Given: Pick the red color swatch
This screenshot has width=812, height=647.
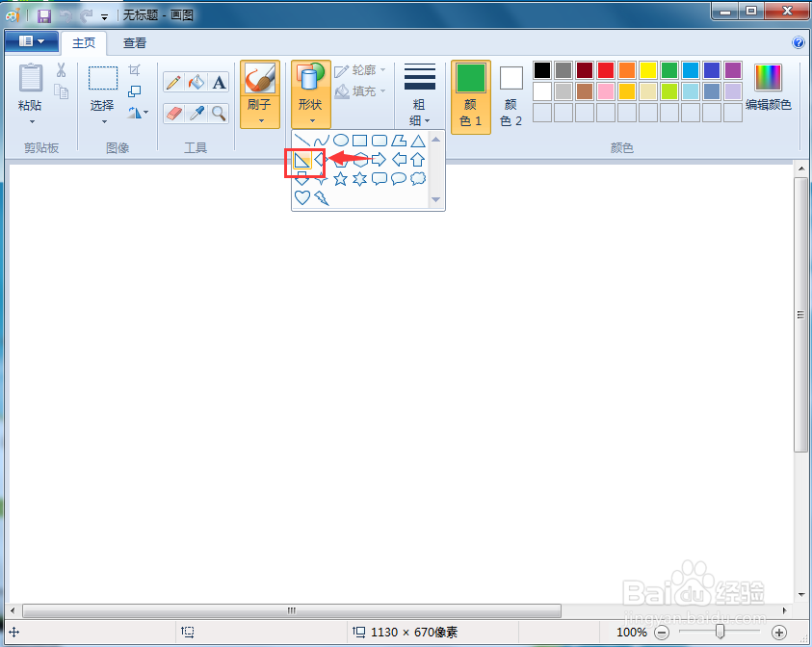Looking at the screenshot, I should pos(606,70).
